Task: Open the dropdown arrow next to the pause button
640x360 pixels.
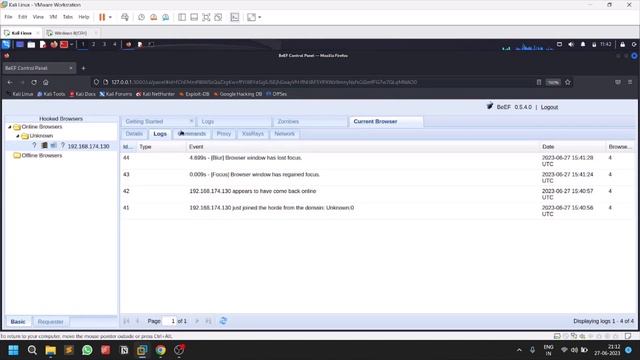Action: 110,17
